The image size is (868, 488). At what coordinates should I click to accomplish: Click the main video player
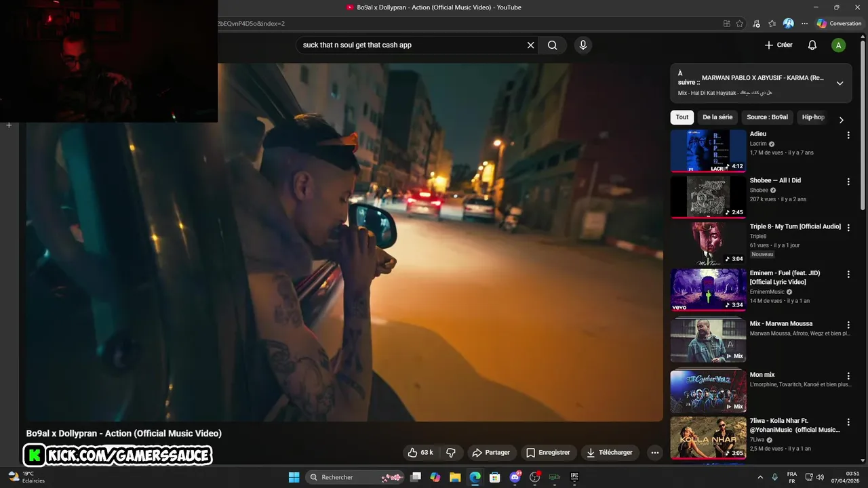coord(344,243)
